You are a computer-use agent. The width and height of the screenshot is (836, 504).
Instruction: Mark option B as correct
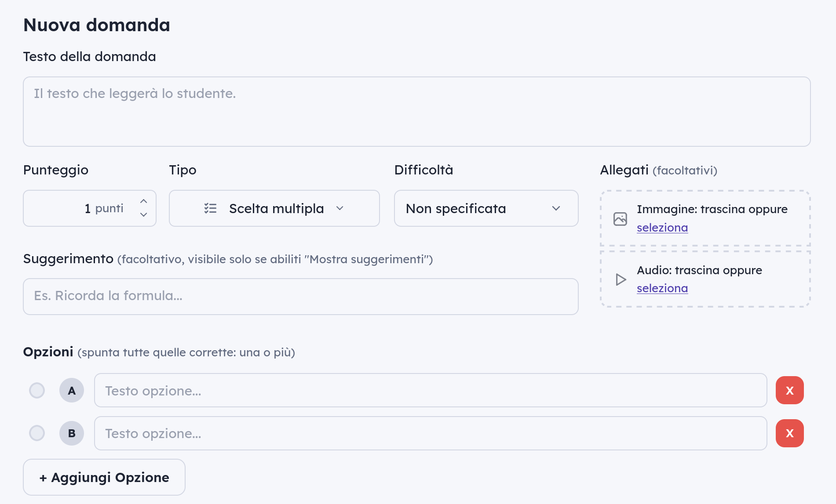pos(37,433)
